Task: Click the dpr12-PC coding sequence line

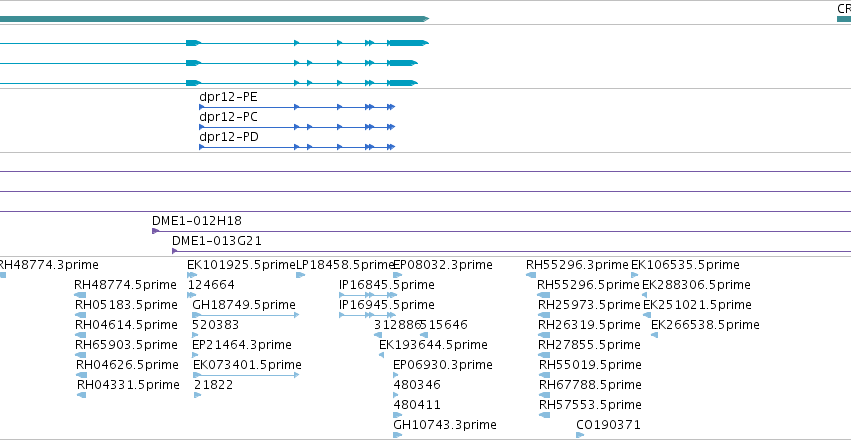Action: click(297, 127)
